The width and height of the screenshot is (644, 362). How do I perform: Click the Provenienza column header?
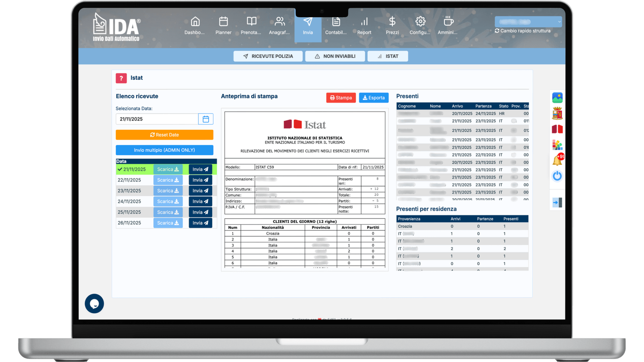tap(409, 219)
